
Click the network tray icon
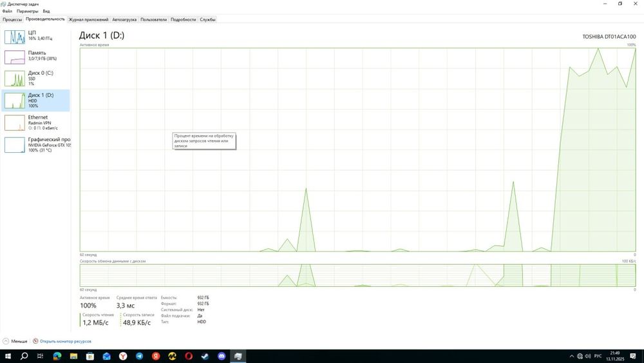tap(580, 356)
